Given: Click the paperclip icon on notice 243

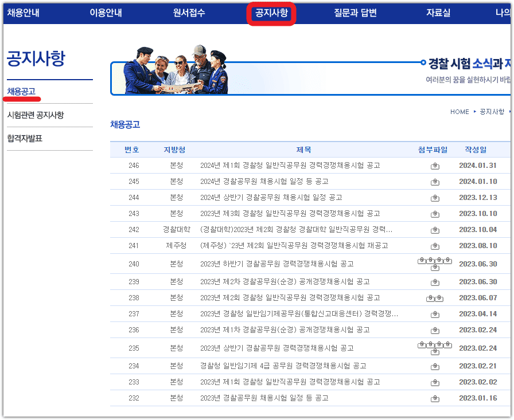Looking at the screenshot, I should (x=436, y=214).
